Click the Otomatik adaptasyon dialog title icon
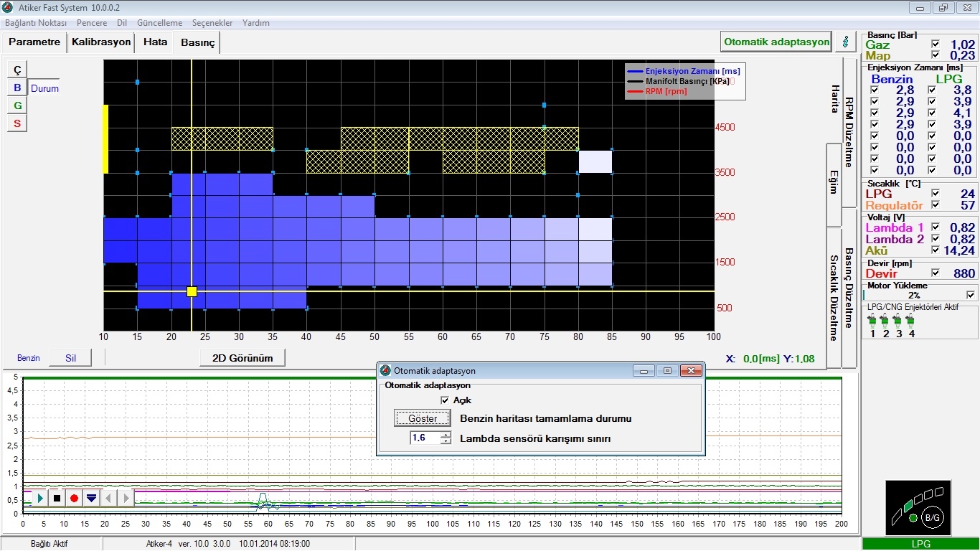 (x=385, y=371)
